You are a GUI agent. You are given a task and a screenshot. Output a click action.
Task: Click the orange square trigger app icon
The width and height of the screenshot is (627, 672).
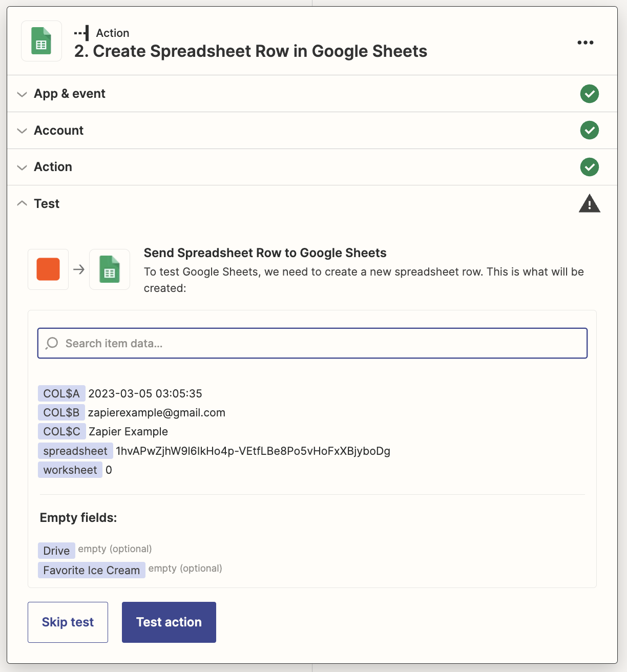coord(48,269)
